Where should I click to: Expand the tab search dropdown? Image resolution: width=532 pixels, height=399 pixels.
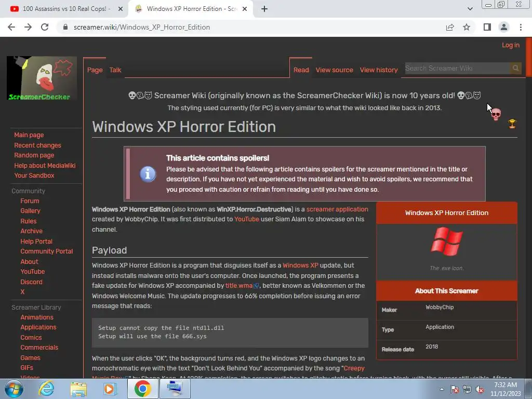[470, 9]
